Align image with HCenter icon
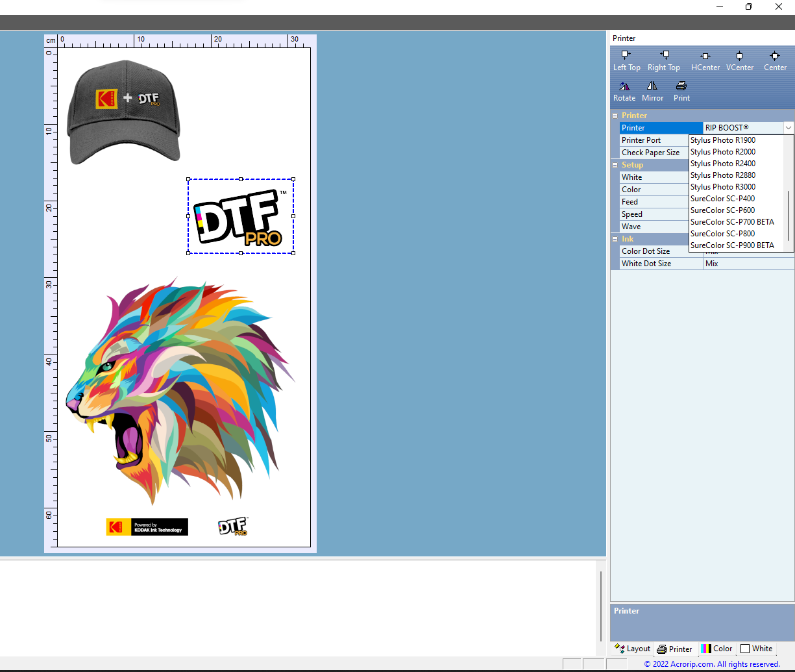The height and width of the screenshot is (672, 795). [705, 56]
